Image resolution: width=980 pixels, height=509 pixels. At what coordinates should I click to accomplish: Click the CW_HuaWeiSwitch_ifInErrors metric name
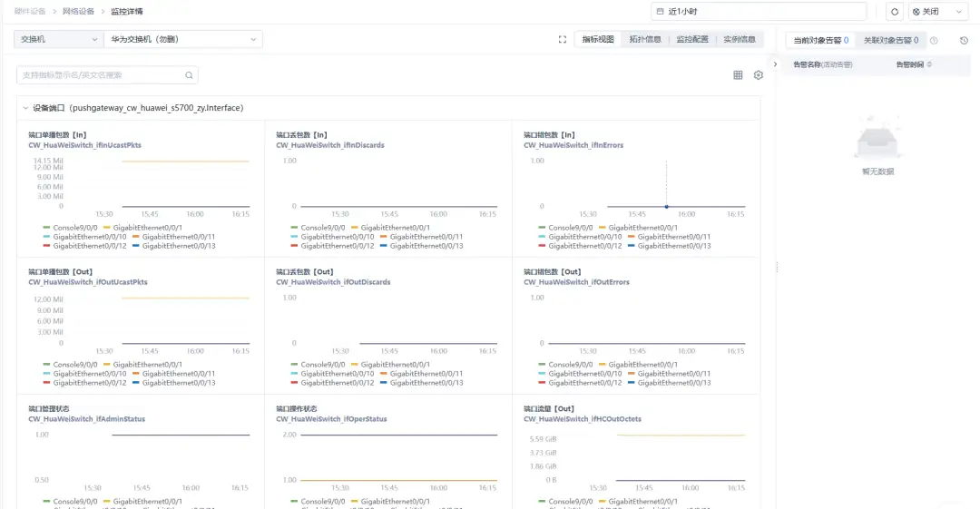pos(573,145)
